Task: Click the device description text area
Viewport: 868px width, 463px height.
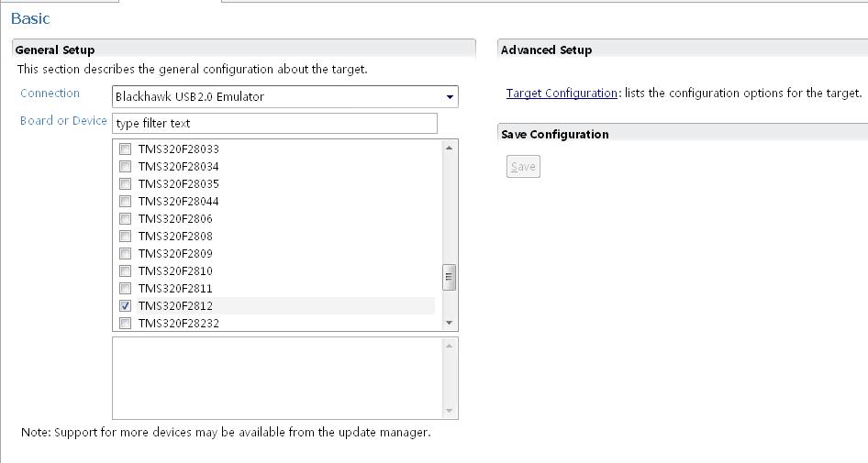Action: tap(277, 378)
